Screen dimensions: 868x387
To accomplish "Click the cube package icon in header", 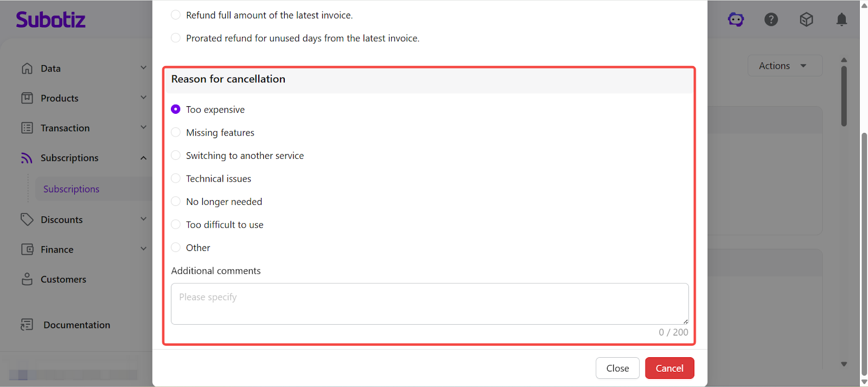I will point(806,20).
